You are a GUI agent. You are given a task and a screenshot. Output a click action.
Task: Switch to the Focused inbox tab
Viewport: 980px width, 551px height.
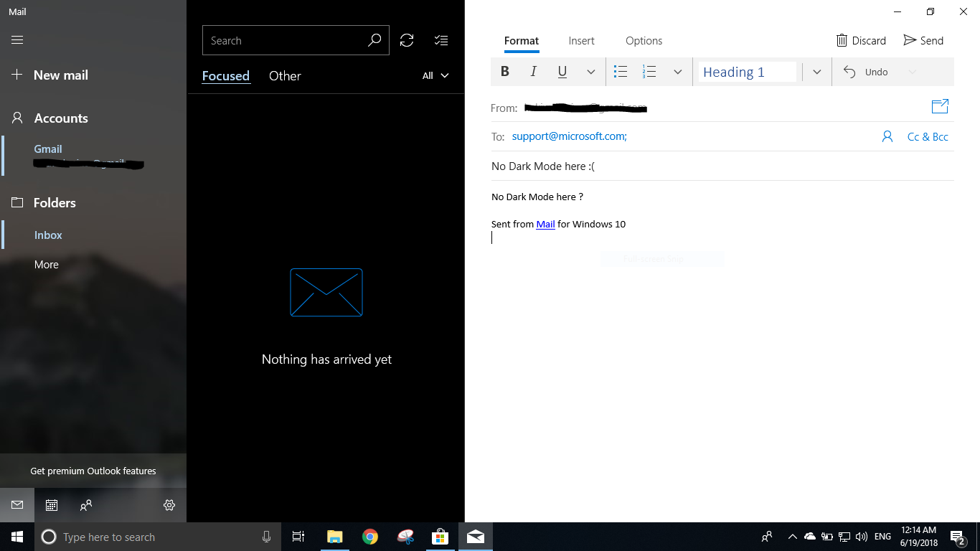226,76
